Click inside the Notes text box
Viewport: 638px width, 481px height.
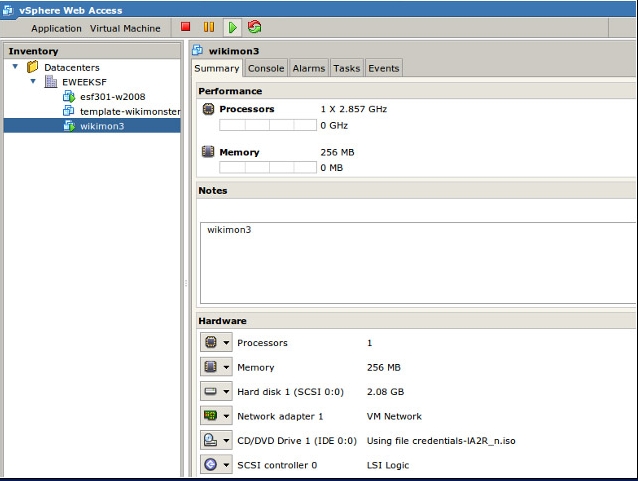[x=418, y=263]
